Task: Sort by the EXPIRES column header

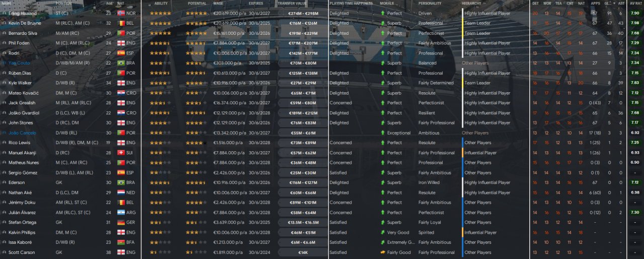Action: pos(256,3)
